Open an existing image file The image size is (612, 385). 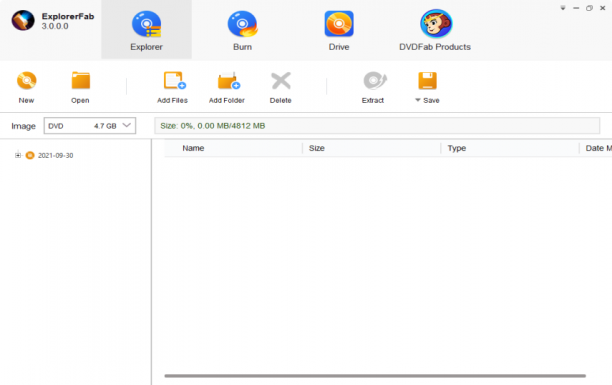coord(80,87)
